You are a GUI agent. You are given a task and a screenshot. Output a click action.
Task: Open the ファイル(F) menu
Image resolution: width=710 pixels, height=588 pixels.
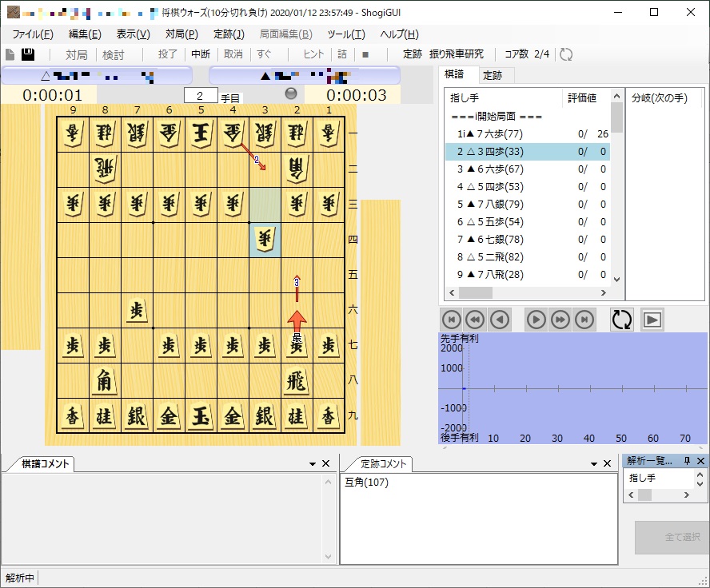[33, 34]
